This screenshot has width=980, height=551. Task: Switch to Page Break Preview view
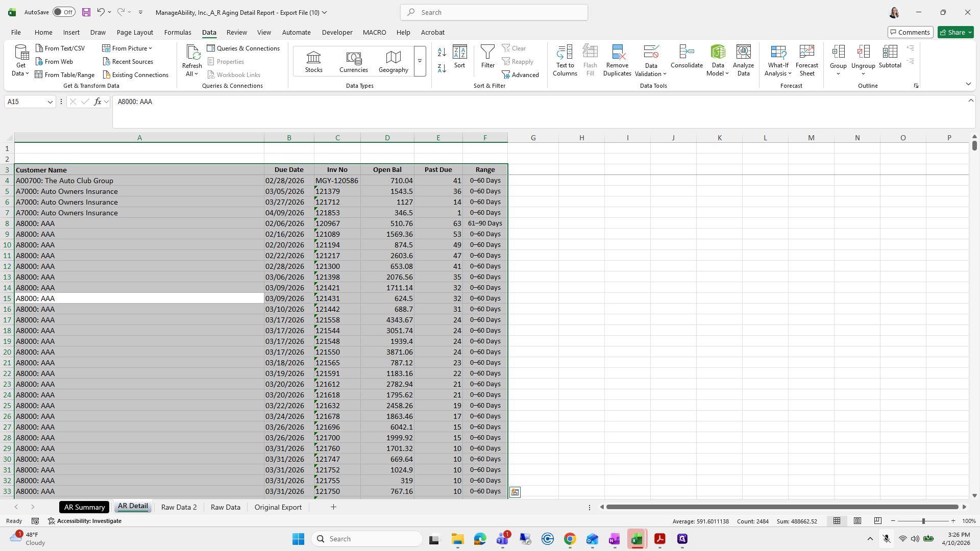878,521
